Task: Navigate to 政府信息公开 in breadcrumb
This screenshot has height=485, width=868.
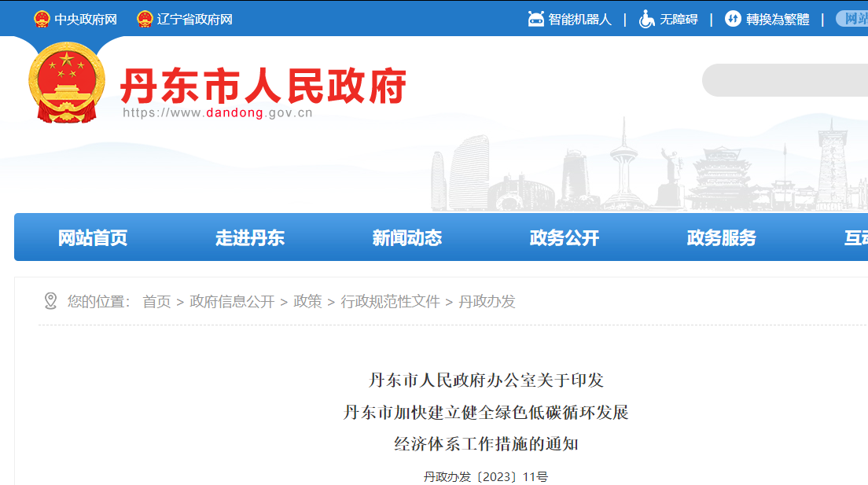Action: coord(232,301)
